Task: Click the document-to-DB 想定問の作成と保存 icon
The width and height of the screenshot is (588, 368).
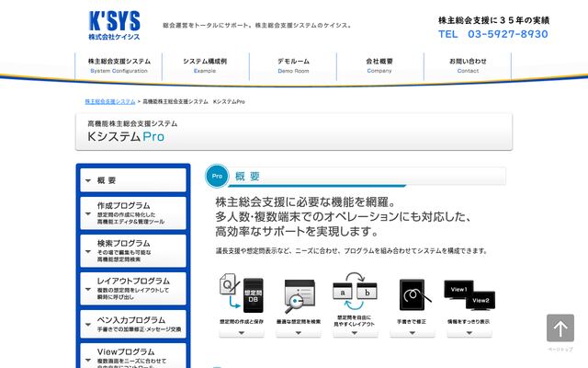Action: (242, 293)
